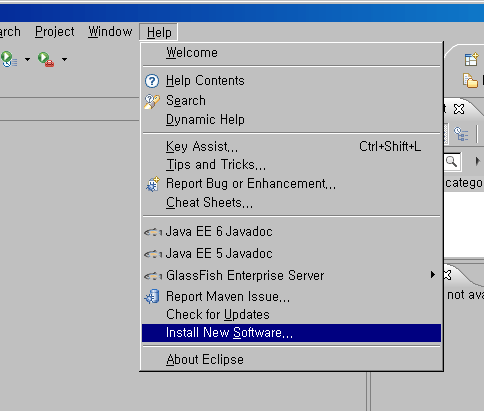Click the Java EE 6 Javadoc fish icon
Image resolution: width=484 pixels, height=411 pixels.
click(153, 232)
